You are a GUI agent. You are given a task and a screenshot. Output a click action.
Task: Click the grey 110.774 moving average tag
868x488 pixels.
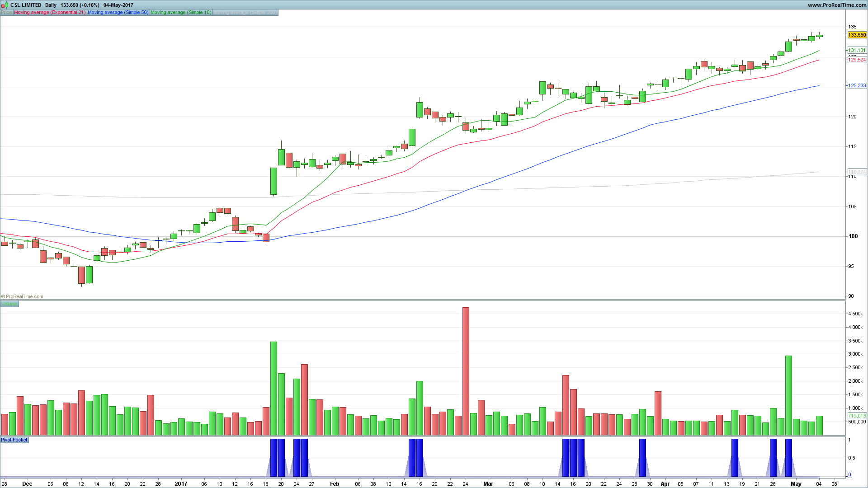click(x=857, y=172)
